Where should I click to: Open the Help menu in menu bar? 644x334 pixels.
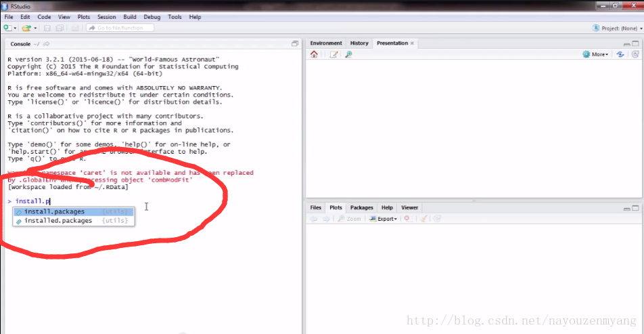[195, 17]
